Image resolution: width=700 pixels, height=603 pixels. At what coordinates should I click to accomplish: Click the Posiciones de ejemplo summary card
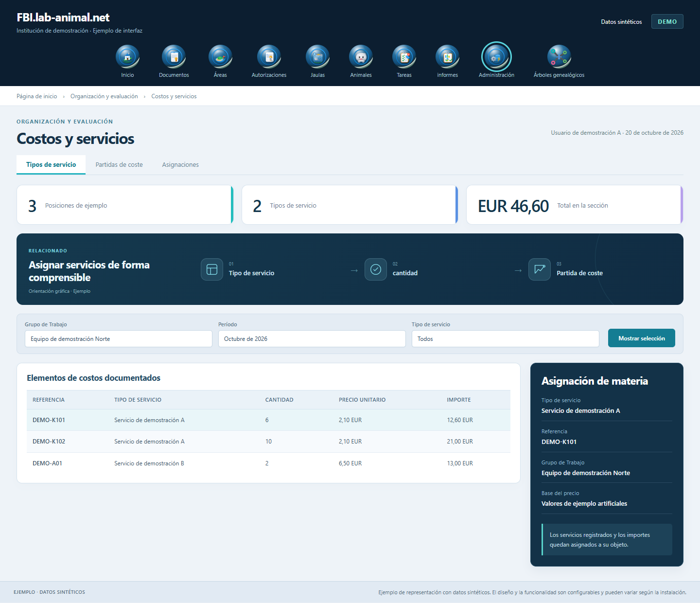(125, 205)
